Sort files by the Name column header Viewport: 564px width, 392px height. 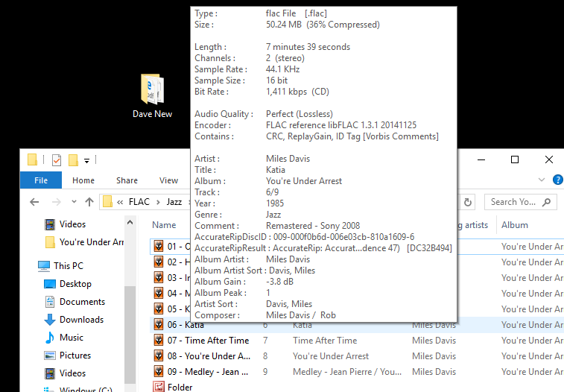[164, 225]
